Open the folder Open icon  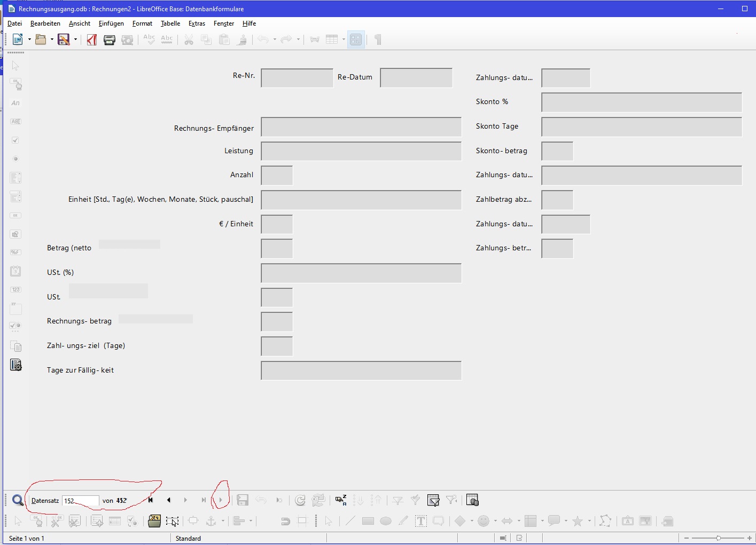[x=41, y=40]
